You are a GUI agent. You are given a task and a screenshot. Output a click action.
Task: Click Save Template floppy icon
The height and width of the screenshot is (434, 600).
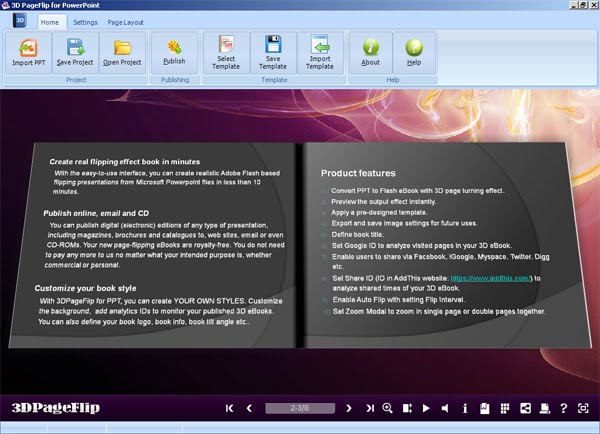(x=273, y=44)
